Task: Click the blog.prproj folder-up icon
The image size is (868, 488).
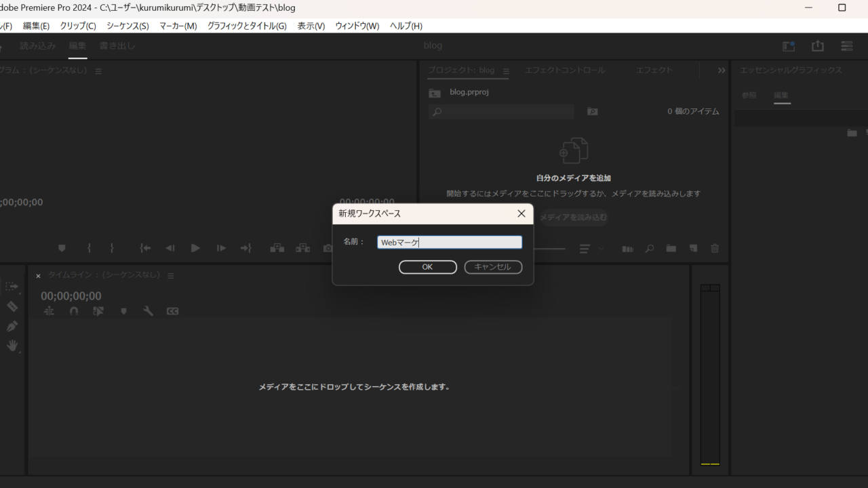Action: tap(435, 93)
